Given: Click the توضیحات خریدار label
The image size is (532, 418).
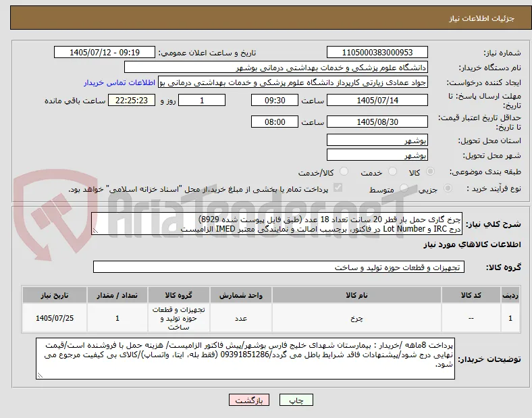Looking at the screenshot, I should pyautogui.click(x=489, y=359).
